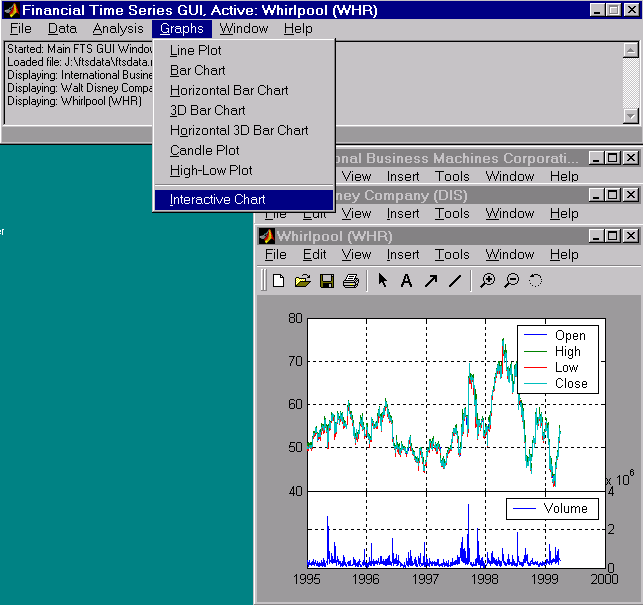The width and height of the screenshot is (643, 605).
Task: Open Analysis menu in main FTS GUI
Action: pyautogui.click(x=118, y=29)
